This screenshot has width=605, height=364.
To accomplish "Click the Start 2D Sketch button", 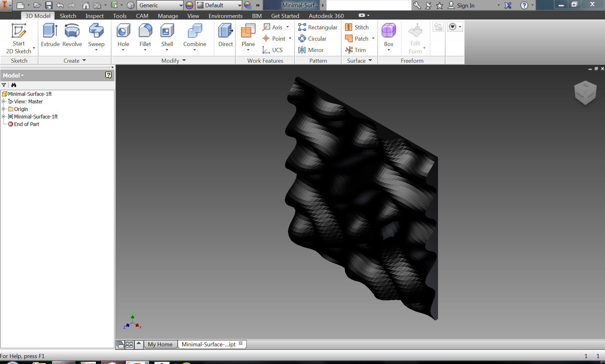I will pos(18,38).
